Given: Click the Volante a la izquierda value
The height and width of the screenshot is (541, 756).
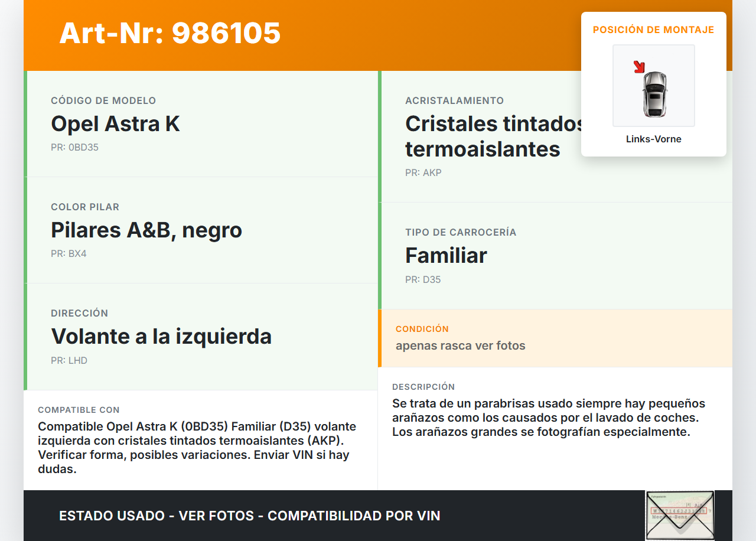Looking at the screenshot, I should point(161,337).
